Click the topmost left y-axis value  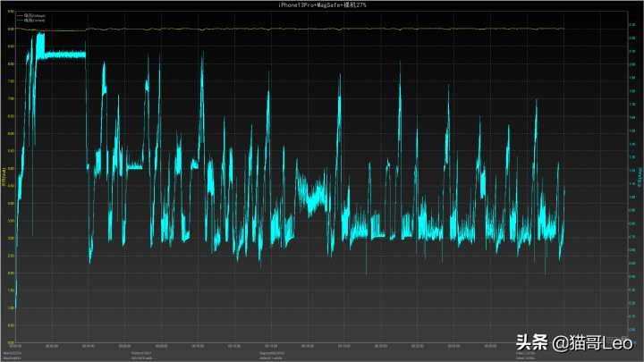11,13
